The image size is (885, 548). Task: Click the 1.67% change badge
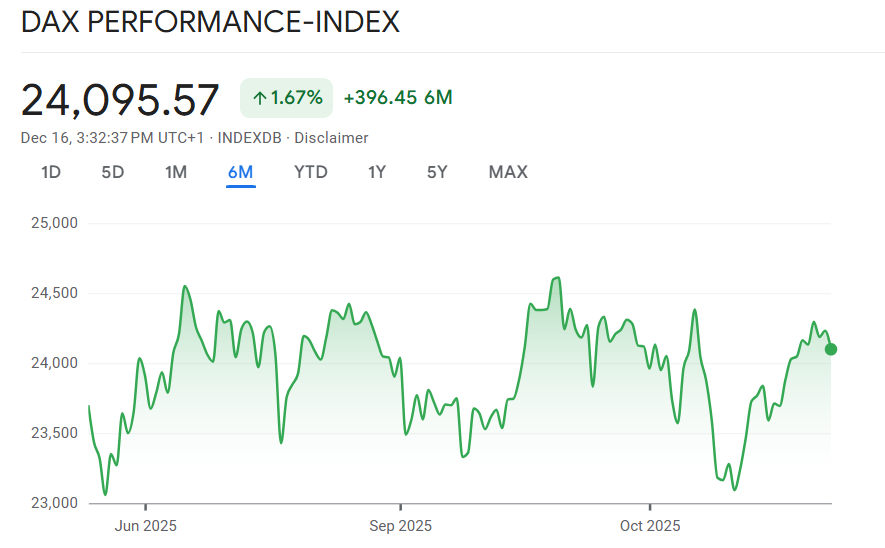(x=286, y=98)
